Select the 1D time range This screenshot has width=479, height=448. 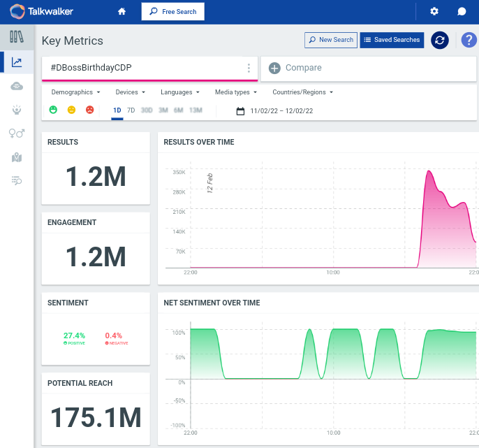coord(117,110)
